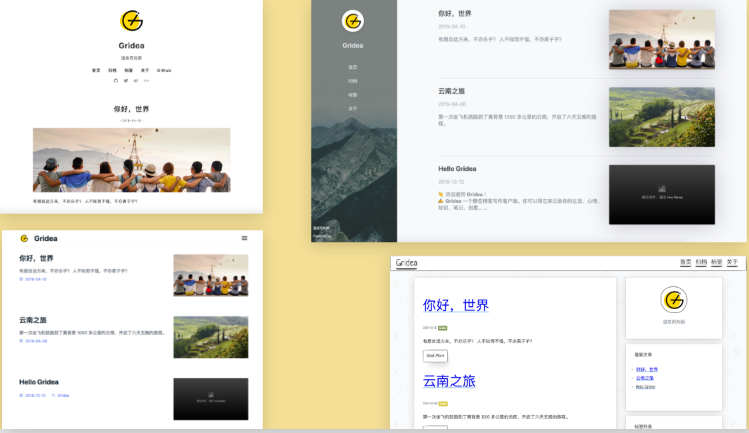Image resolution: width=749 pixels, height=433 pixels.
Task: Open 你好，世界 title in top-right post list
Action: 455,13
